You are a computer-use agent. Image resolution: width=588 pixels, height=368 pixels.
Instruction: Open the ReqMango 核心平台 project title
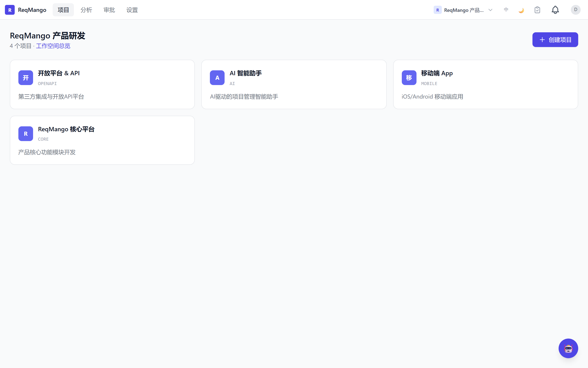[x=66, y=129]
